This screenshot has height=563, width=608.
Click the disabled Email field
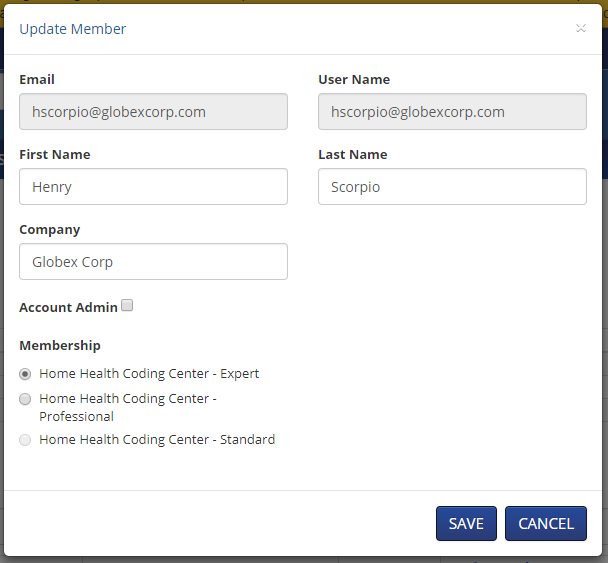pyautogui.click(x=153, y=112)
